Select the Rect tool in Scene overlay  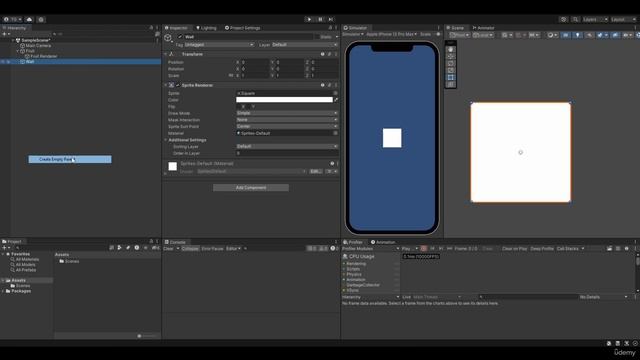coord(451,77)
